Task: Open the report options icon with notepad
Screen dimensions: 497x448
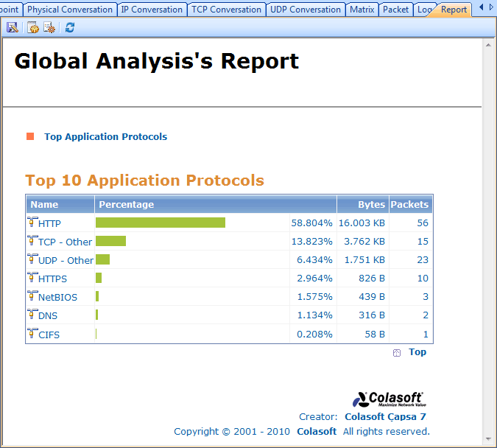Action: (33, 27)
